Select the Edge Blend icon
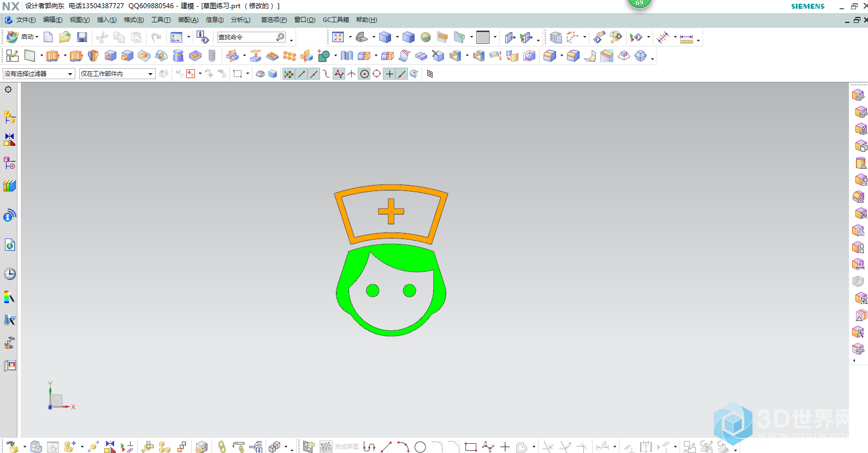This screenshot has height=453, width=868. [x=550, y=56]
